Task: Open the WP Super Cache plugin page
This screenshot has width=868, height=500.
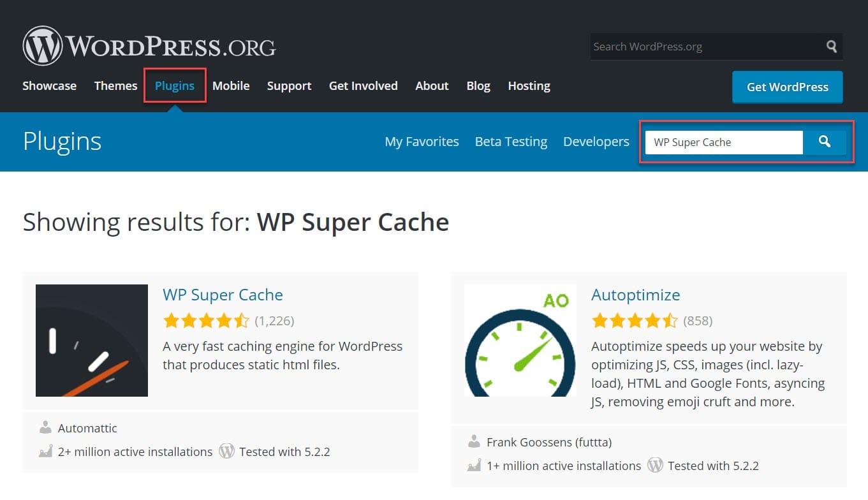Action: pos(223,295)
